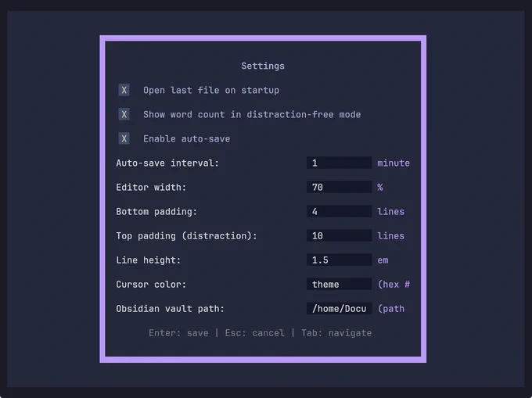Viewport: 532px width, 398px height.
Task: Uncheck Open last file on startup
Action: (x=124, y=90)
